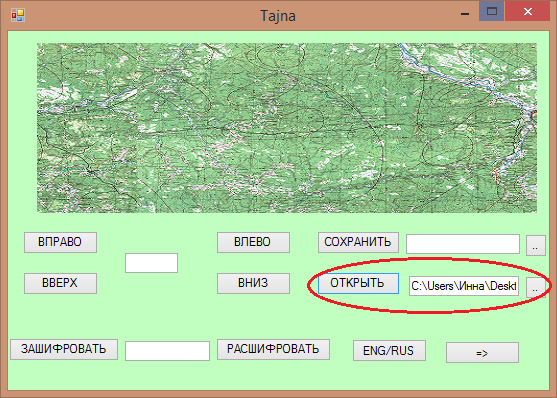Focus the small field between ВПРАВО and ВЛЕВО
This screenshot has width=557, height=398.
tap(151, 263)
